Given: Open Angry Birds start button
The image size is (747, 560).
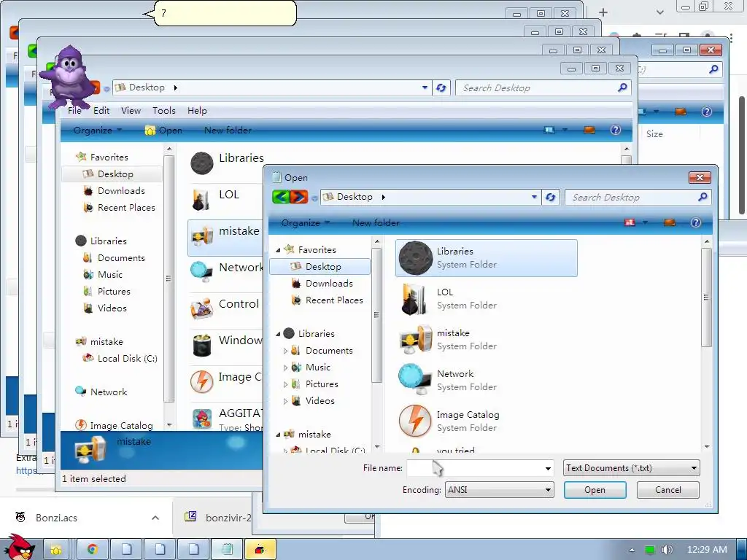Looking at the screenshot, I should coord(18,547).
